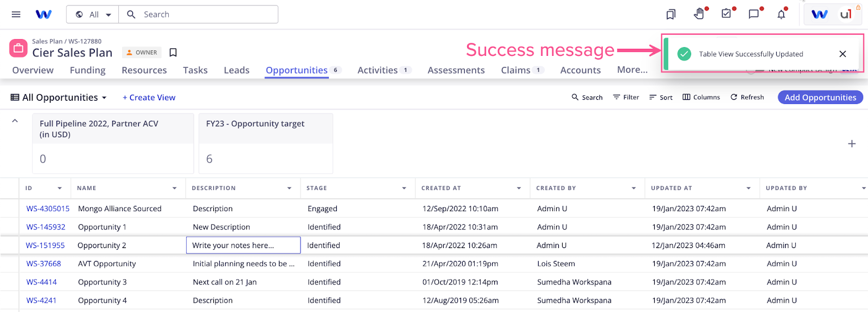The image size is (868, 312).
Task: Open the chat messages icon
Action: coord(754,14)
